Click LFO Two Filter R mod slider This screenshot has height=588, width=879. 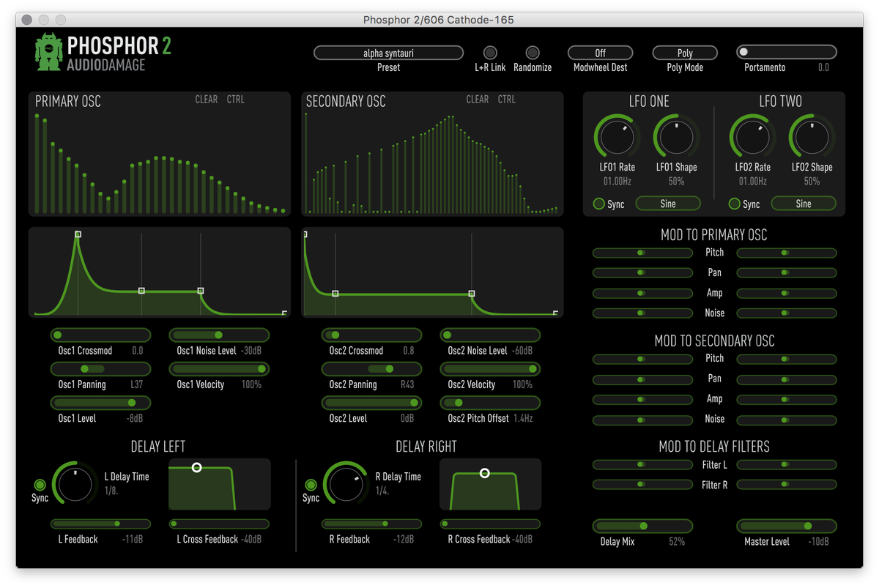(x=786, y=485)
